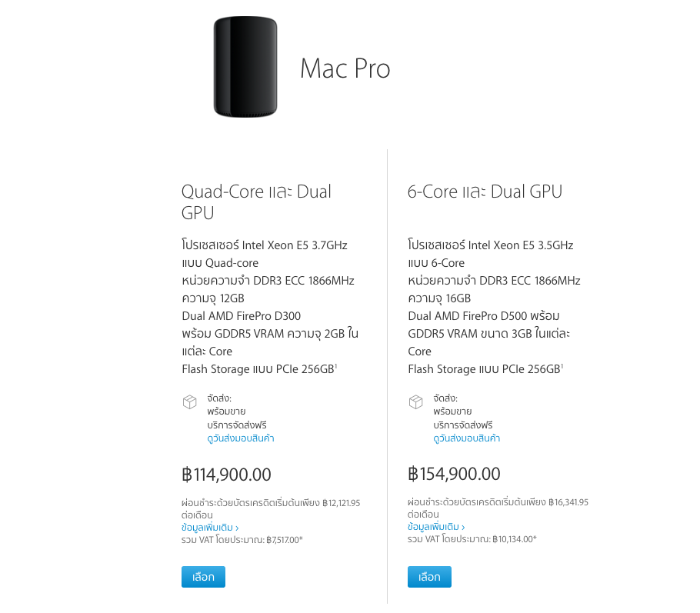Click the Dual AMD FirePro D300 text
Screen dimensions: 700x613
242,315
